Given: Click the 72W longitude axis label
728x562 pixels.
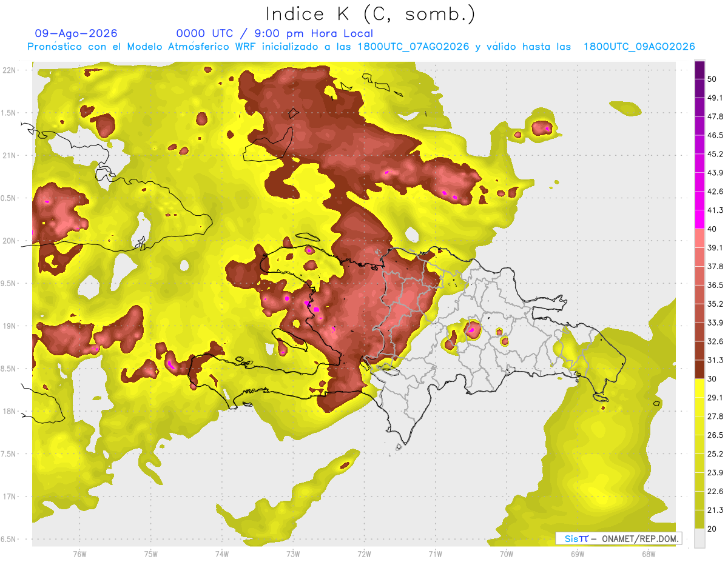Looking at the screenshot, I should (364, 554).
